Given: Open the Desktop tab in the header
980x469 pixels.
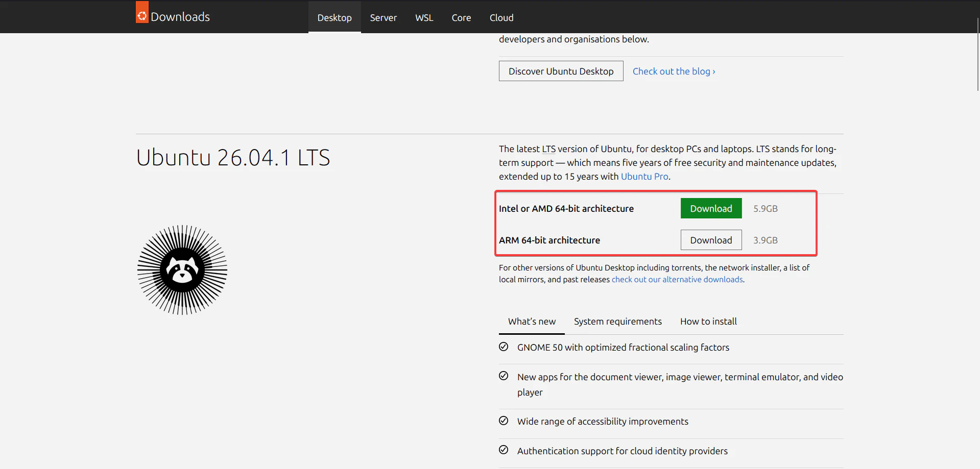Looking at the screenshot, I should pyautogui.click(x=334, y=17).
